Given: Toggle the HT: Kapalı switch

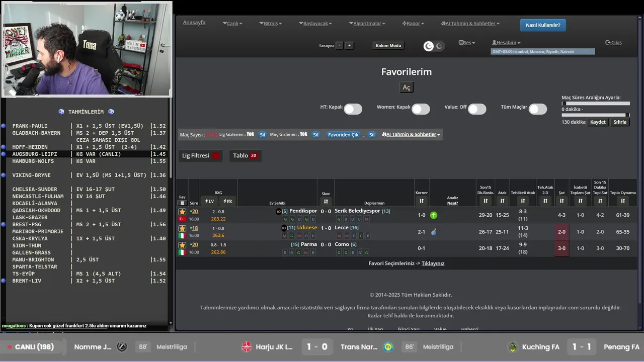Looking at the screenshot, I should click(x=353, y=109).
